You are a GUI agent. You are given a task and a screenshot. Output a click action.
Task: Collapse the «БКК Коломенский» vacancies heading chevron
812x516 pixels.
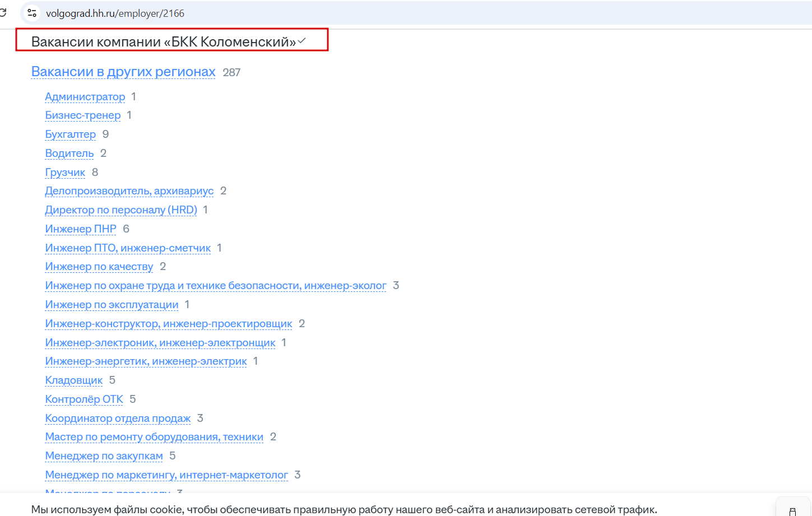click(302, 41)
